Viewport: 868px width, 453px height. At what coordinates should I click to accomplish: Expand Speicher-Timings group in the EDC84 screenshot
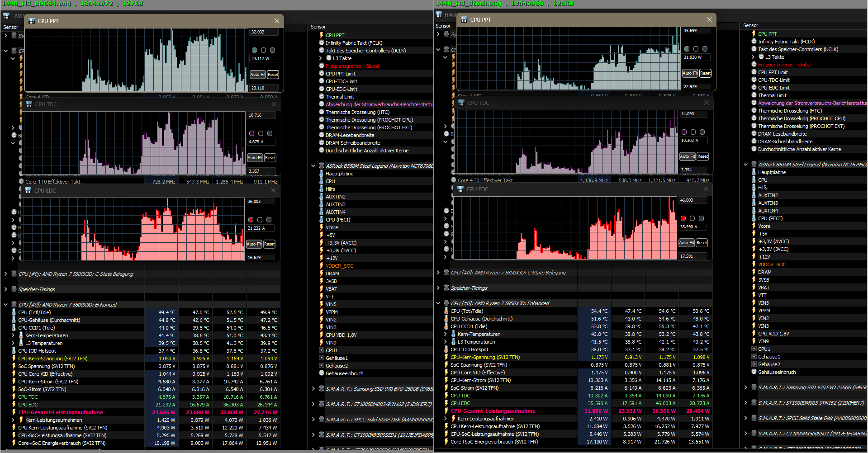coord(5,289)
